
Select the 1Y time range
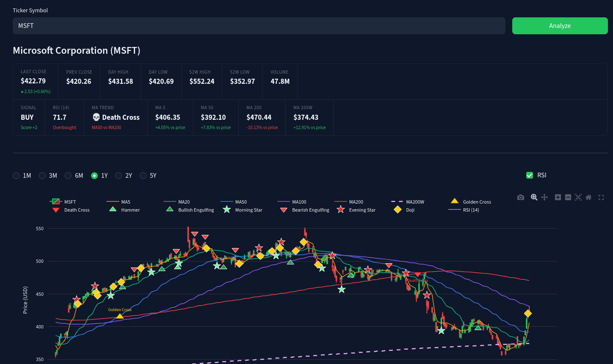(x=99, y=175)
